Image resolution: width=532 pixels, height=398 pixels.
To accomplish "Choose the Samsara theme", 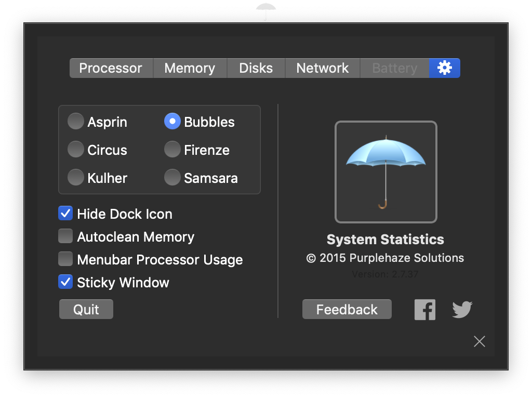I will click(x=172, y=178).
